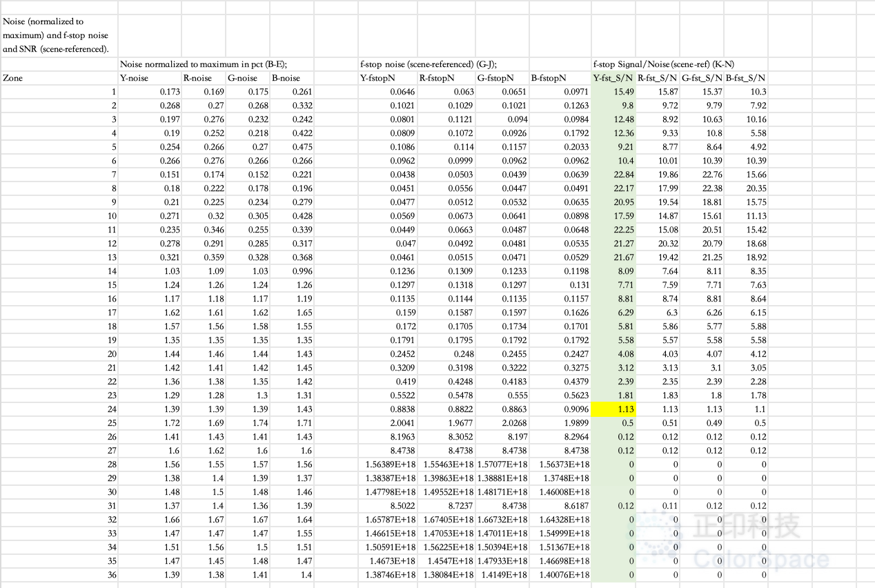875x588 pixels.
Task: Select the 'Zone' column header cell
Action: point(59,78)
